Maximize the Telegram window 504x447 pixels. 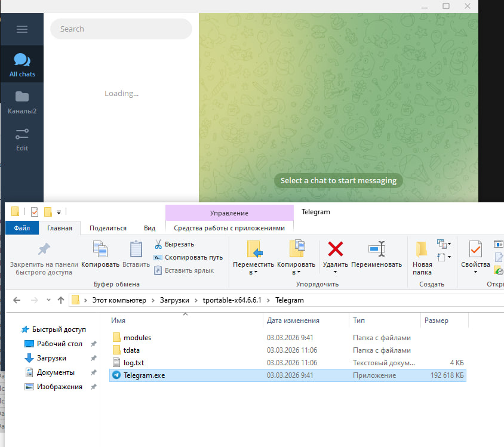coord(446,6)
